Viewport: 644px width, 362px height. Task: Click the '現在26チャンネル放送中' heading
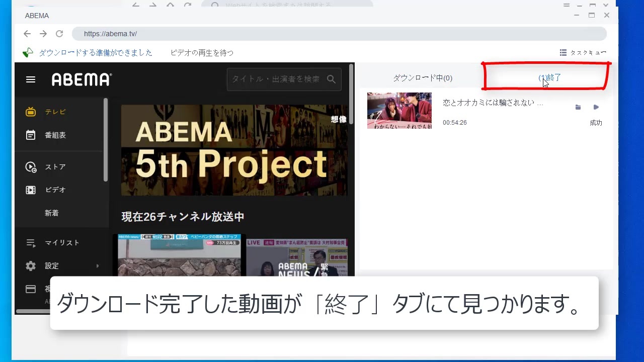coord(183,217)
